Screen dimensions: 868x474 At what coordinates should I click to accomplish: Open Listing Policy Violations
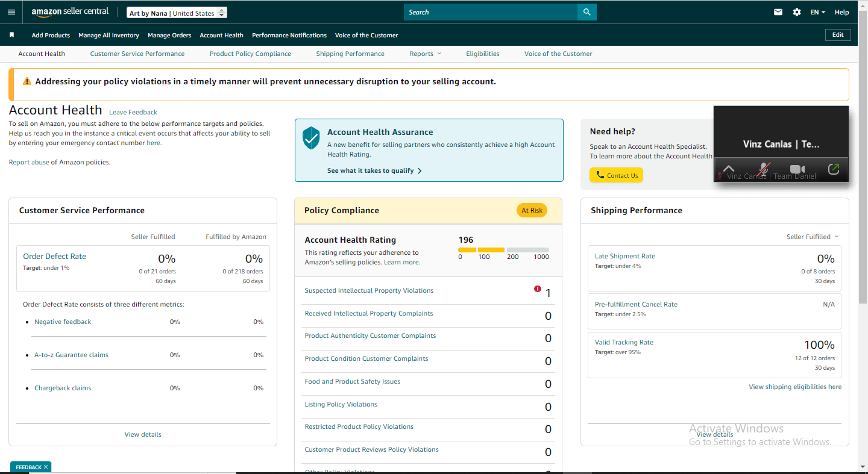point(341,404)
